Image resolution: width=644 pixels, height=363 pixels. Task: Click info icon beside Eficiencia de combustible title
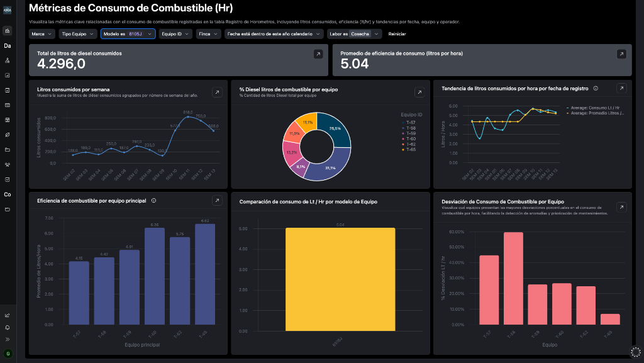153,201
